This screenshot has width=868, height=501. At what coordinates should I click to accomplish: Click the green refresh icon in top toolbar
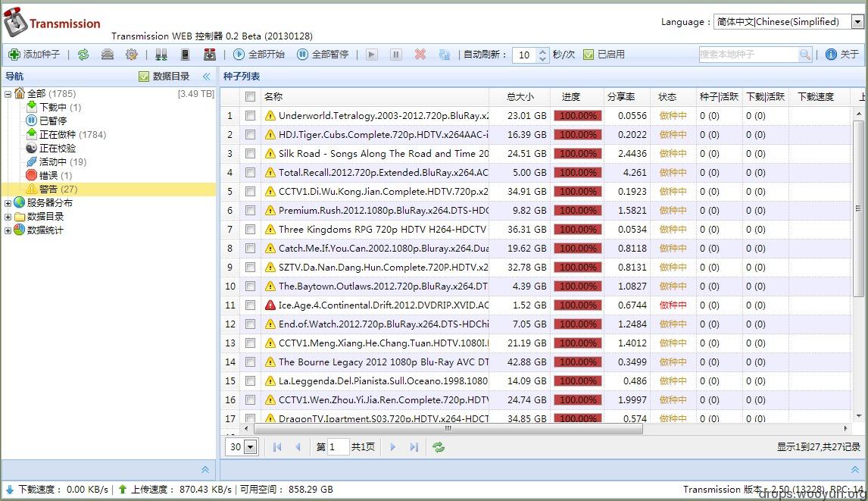[x=83, y=55]
